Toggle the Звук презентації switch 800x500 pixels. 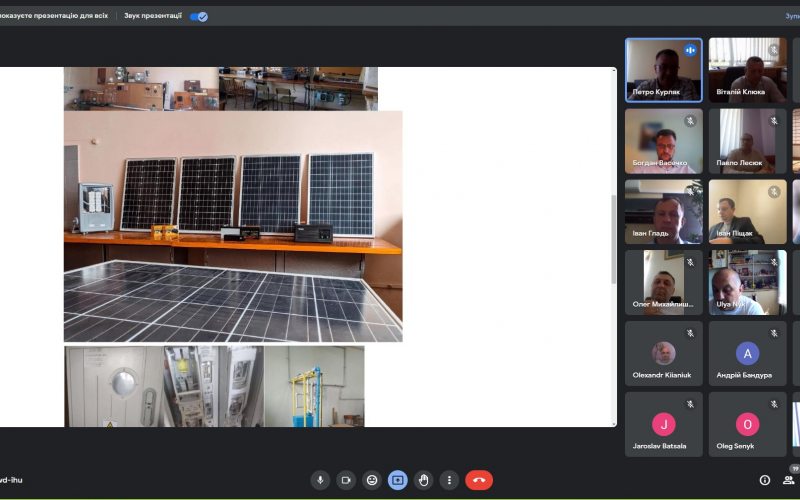click(x=199, y=16)
